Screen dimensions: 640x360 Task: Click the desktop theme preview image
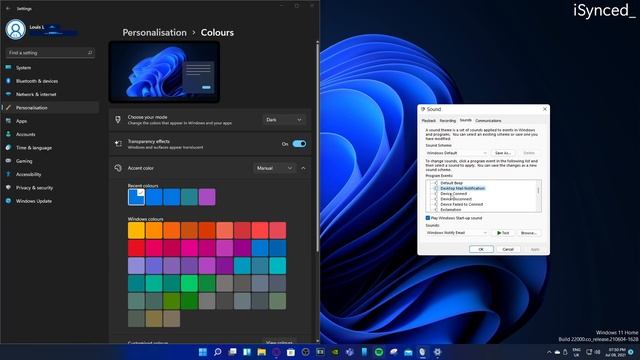coord(164,72)
